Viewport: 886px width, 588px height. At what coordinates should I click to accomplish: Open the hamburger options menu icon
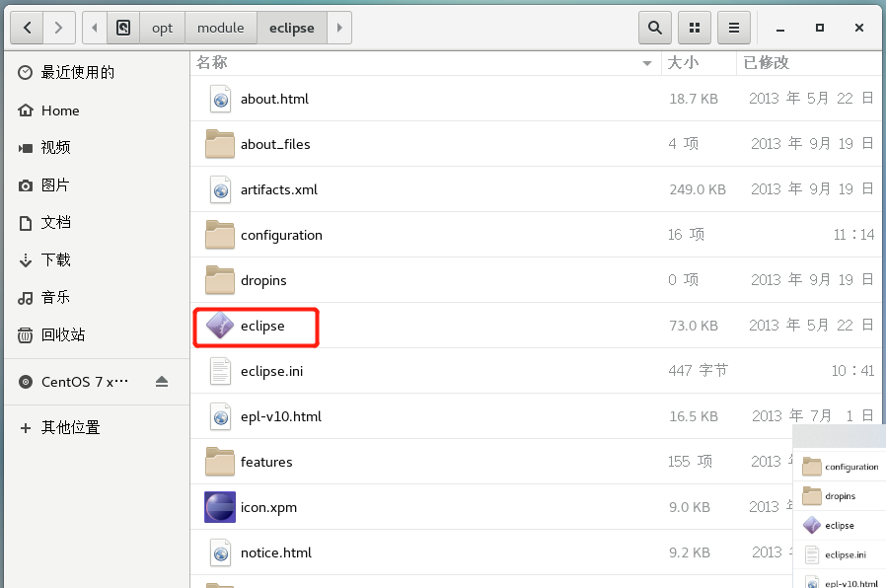[x=733, y=28]
